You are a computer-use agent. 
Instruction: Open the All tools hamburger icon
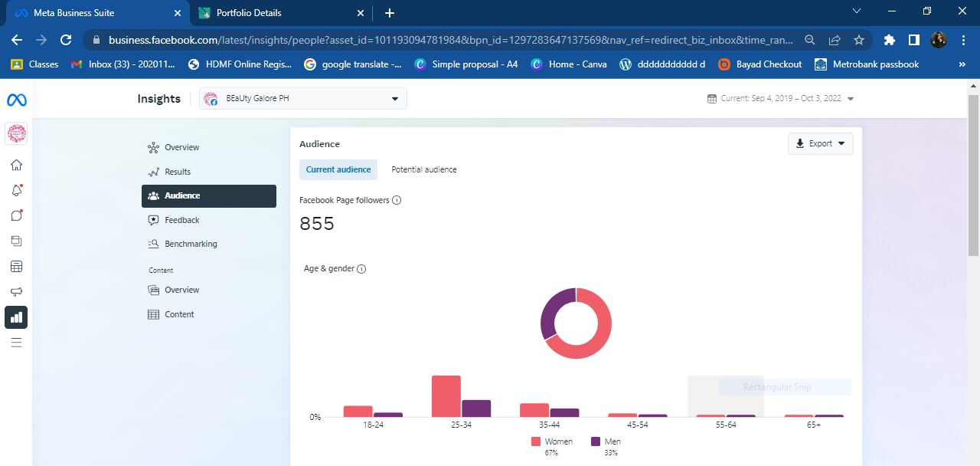pos(16,343)
